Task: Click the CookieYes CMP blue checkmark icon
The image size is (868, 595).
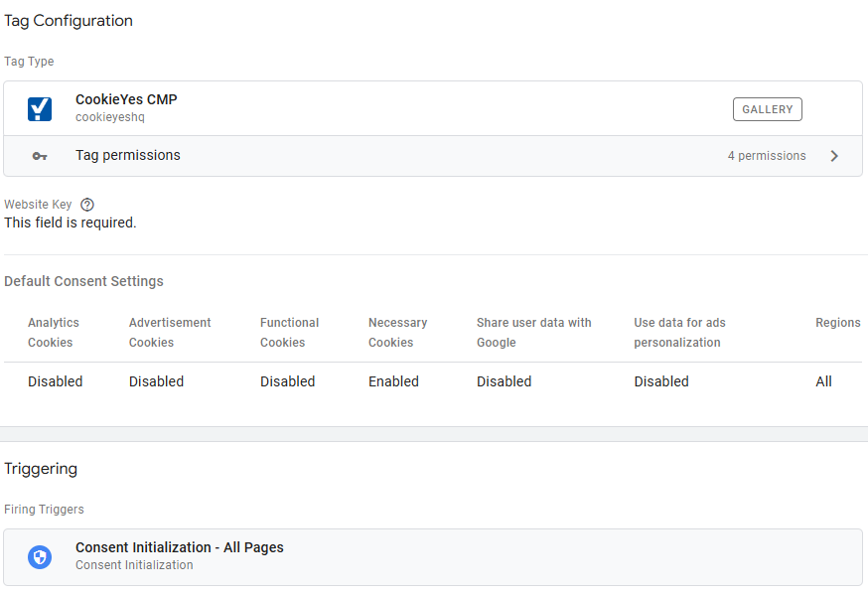Action: [40, 108]
